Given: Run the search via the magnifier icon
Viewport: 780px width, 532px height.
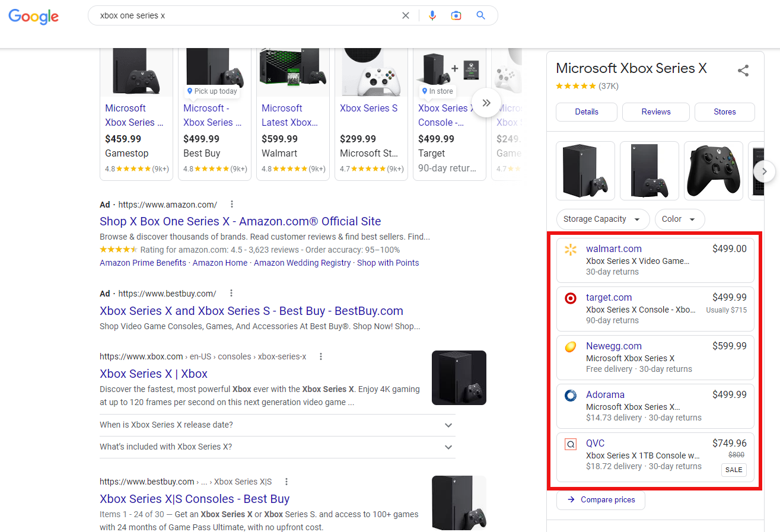Looking at the screenshot, I should 480,15.
